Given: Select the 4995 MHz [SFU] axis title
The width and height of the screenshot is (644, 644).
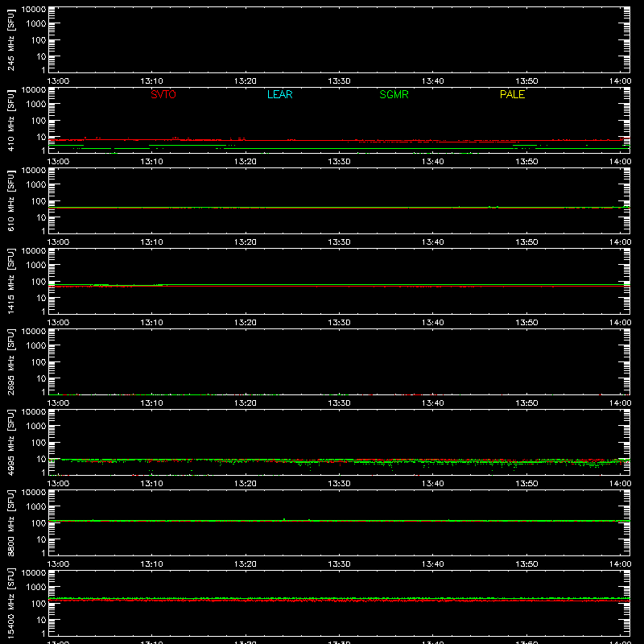Looking at the screenshot, I should click(x=10, y=442).
